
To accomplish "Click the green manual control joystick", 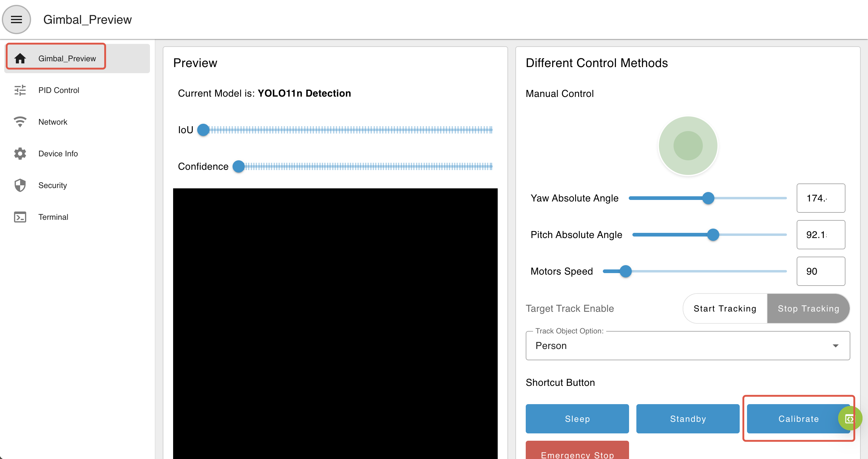I will (688, 146).
